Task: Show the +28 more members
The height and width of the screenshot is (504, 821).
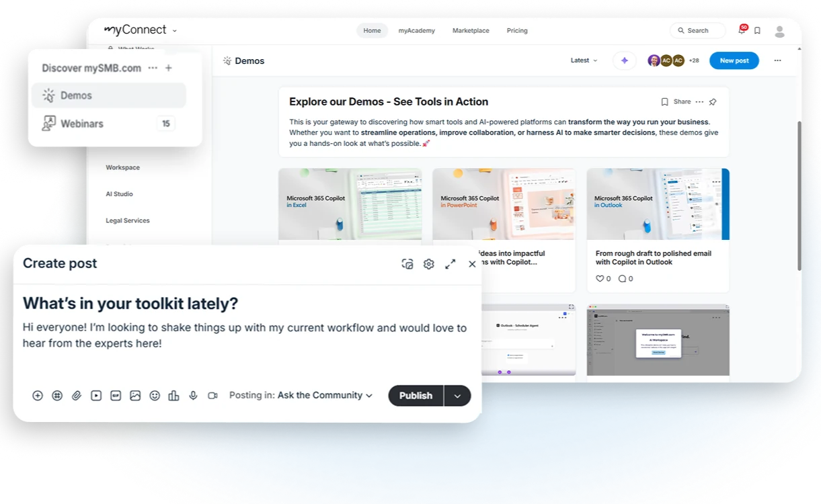Action: pos(694,60)
